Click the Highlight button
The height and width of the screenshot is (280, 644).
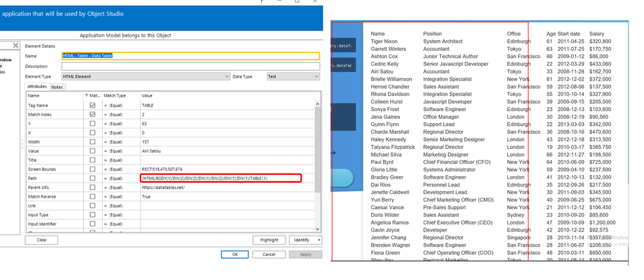click(x=269, y=240)
